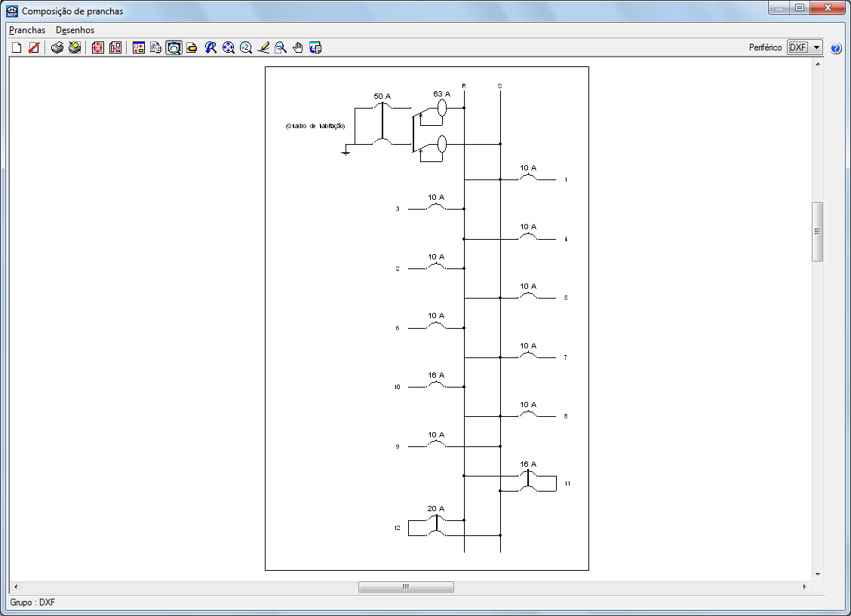This screenshot has width=851, height=616.
Task: Toggle the active full-view magnifier icon
Action: tap(174, 48)
